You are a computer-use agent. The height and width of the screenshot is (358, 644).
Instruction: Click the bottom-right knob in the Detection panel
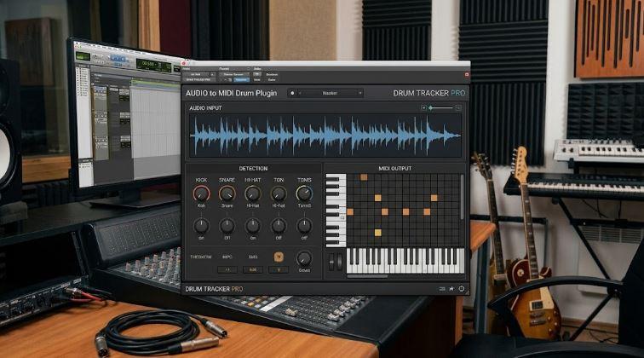pyautogui.click(x=304, y=258)
